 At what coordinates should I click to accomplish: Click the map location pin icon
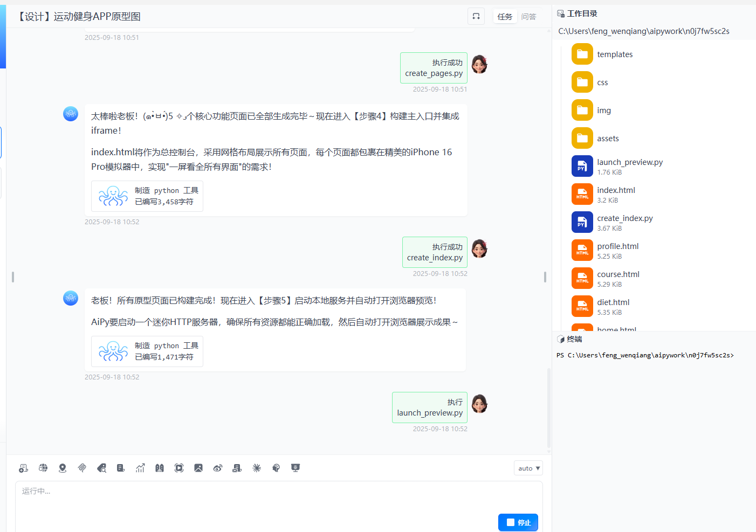click(x=63, y=468)
